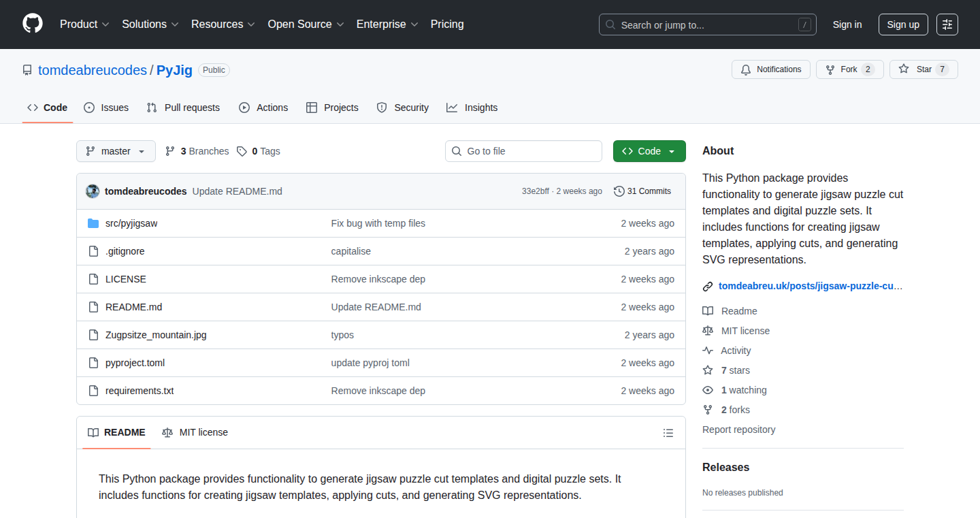Open the GitHub homepage logo
This screenshot has height=518, width=980.
(x=33, y=25)
